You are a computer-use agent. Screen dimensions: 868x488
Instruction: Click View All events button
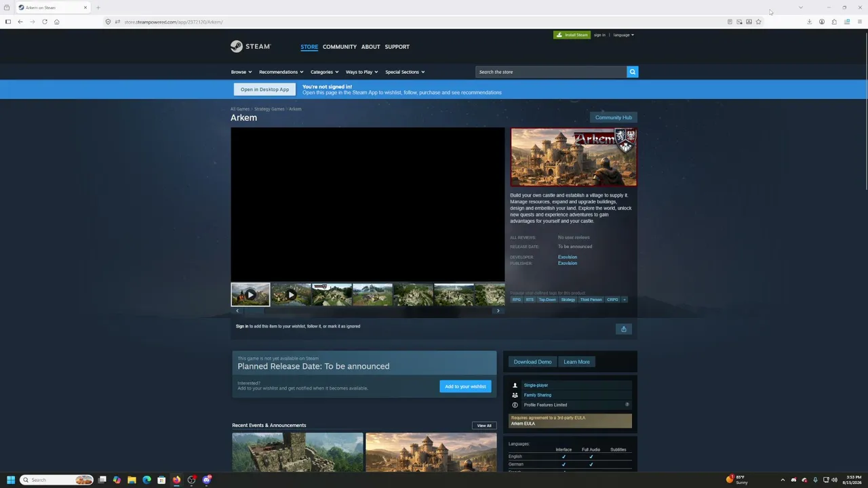tap(484, 426)
